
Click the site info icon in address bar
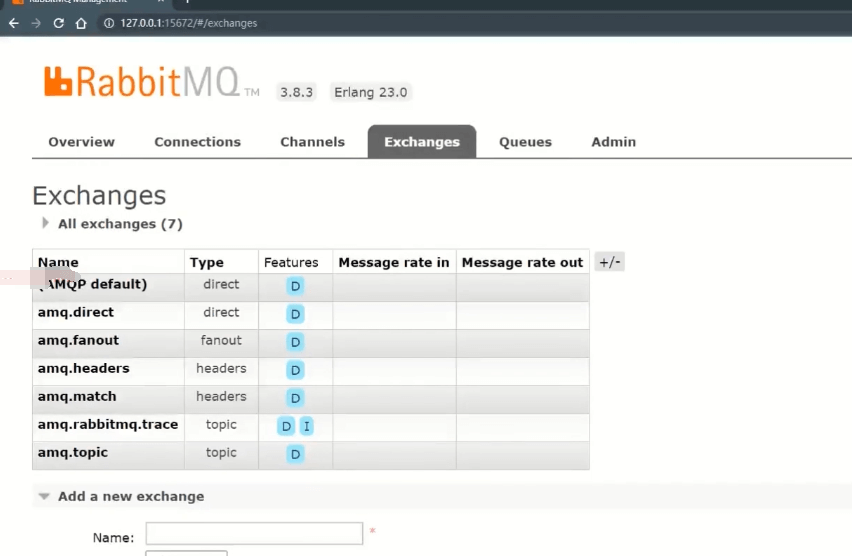[x=109, y=23]
